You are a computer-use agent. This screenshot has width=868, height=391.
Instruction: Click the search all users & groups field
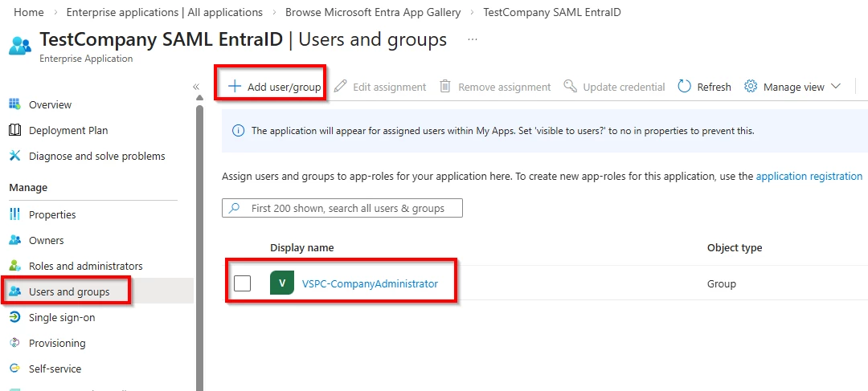pyautogui.click(x=342, y=208)
